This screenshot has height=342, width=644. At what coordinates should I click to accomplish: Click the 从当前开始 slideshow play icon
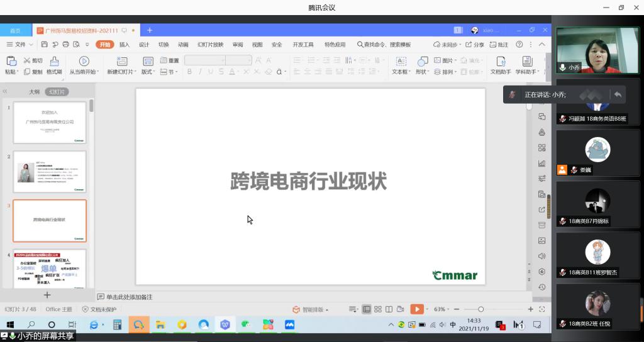tap(84, 61)
